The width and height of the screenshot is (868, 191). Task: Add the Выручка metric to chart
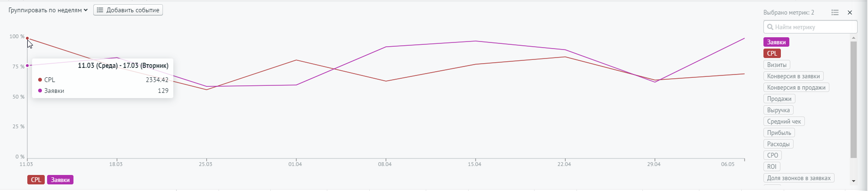point(778,110)
